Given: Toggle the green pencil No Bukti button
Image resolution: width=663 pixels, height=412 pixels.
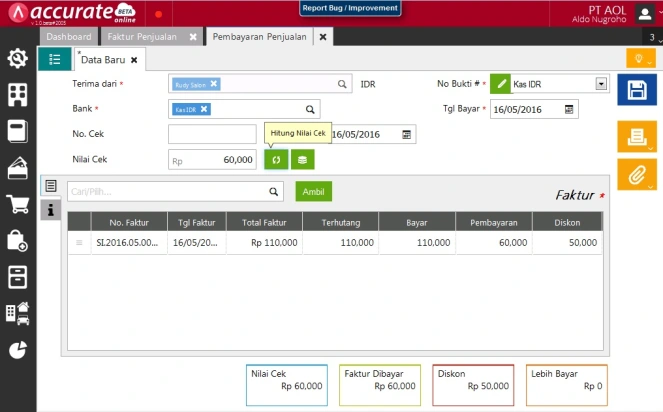Looking at the screenshot, I should (500, 84).
